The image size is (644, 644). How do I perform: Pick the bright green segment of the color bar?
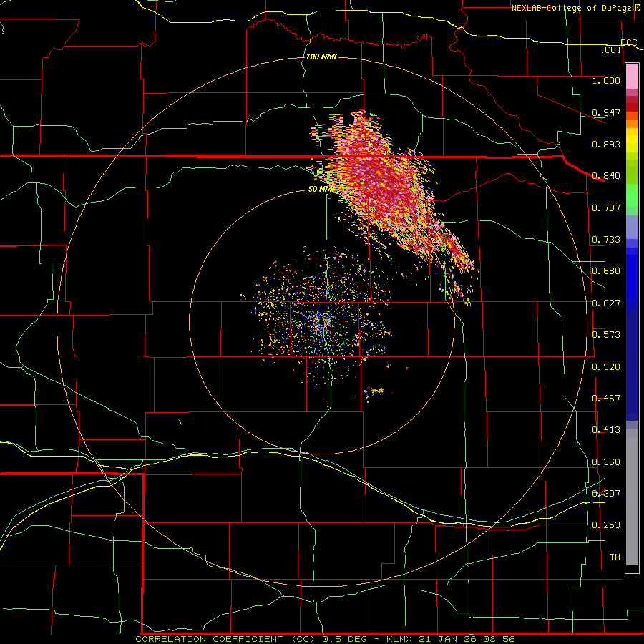pyautogui.click(x=632, y=195)
